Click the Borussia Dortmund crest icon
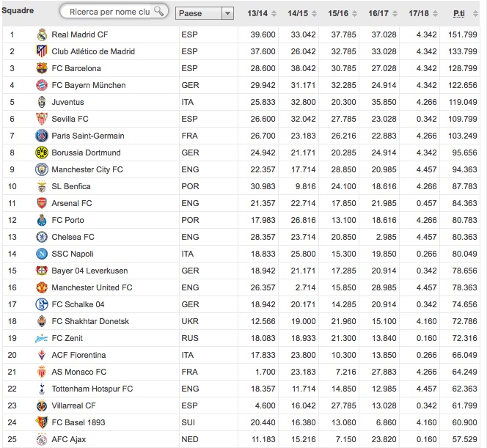This screenshot has height=448, width=487. [41, 153]
